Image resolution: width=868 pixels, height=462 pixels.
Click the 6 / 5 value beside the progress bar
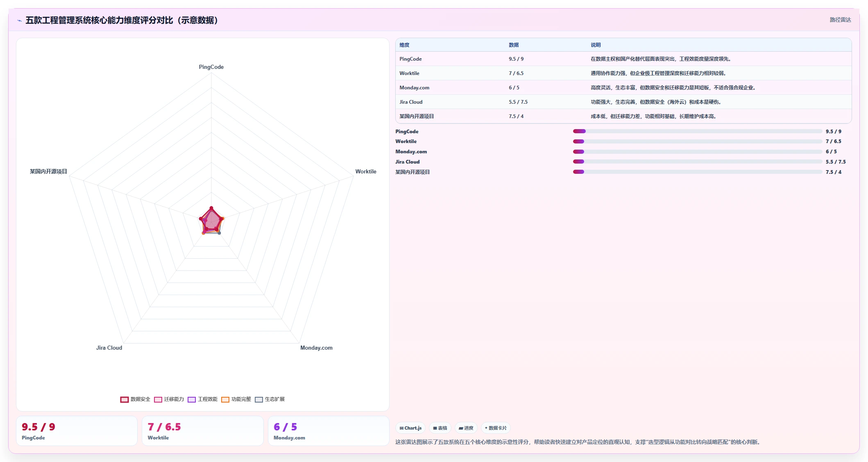click(x=831, y=152)
